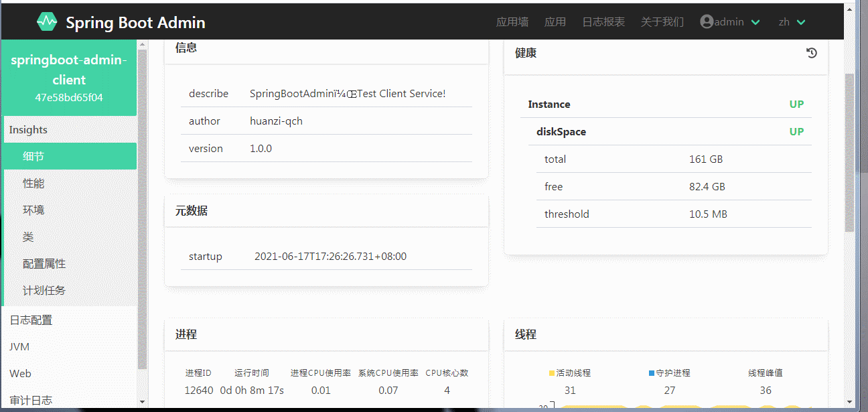Screen dimensions: 868x412
Task: Open 审计日志 in the sidebar
Action: tap(68, 400)
